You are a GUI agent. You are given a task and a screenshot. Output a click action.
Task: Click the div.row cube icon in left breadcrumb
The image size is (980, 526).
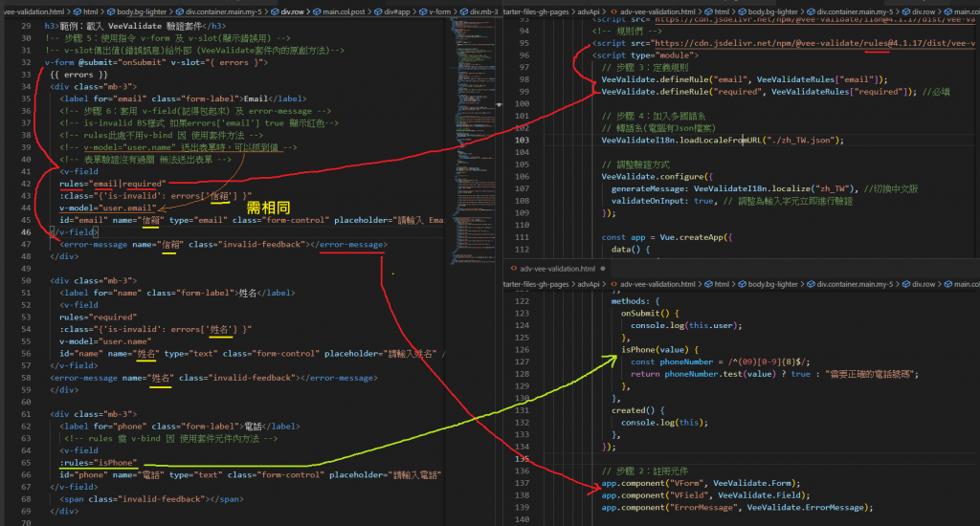275,11
